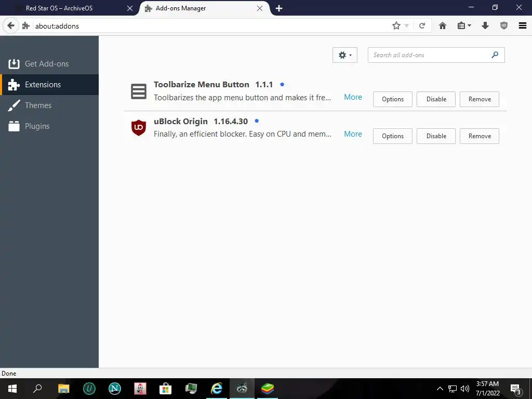Open Internet Explorer from the taskbar
The width and height of the screenshot is (532, 399).
(x=217, y=389)
